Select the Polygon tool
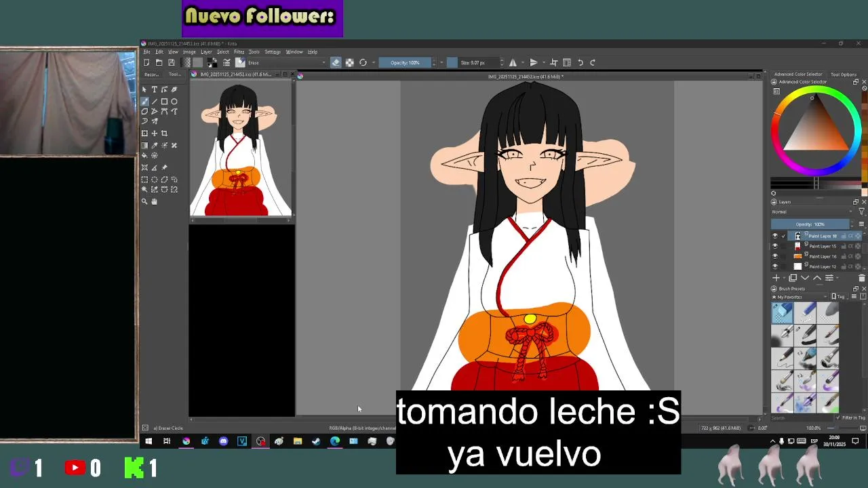Image resolution: width=868 pixels, height=488 pixels. click(x=144, y=111)
